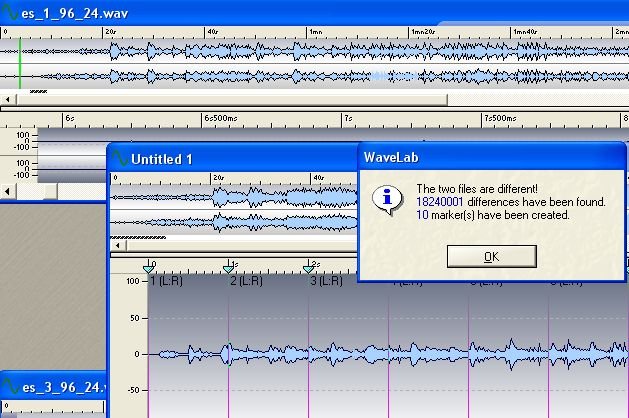629x418 pixels.
Task: Click the 7s mark on the main time ruler
Action: [x=346, y=118]
